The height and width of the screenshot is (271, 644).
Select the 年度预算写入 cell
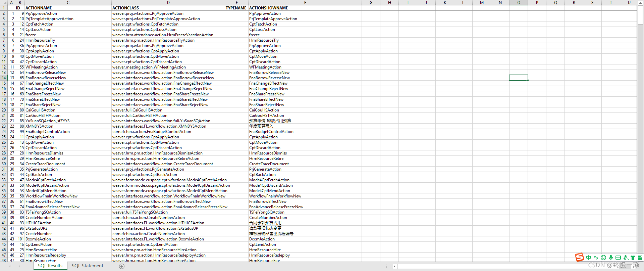tap(305, 126)
